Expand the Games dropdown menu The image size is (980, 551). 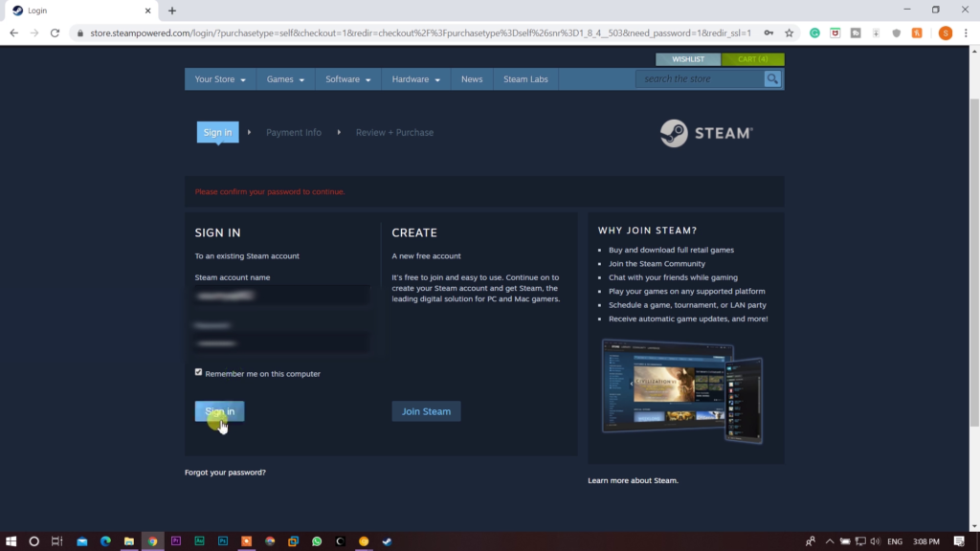point(285,79)
